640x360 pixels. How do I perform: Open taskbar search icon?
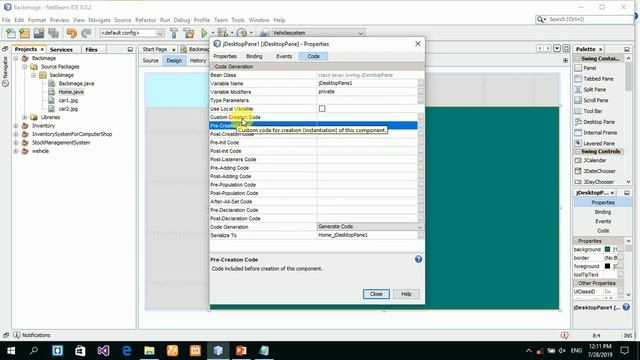pos(34,351)
